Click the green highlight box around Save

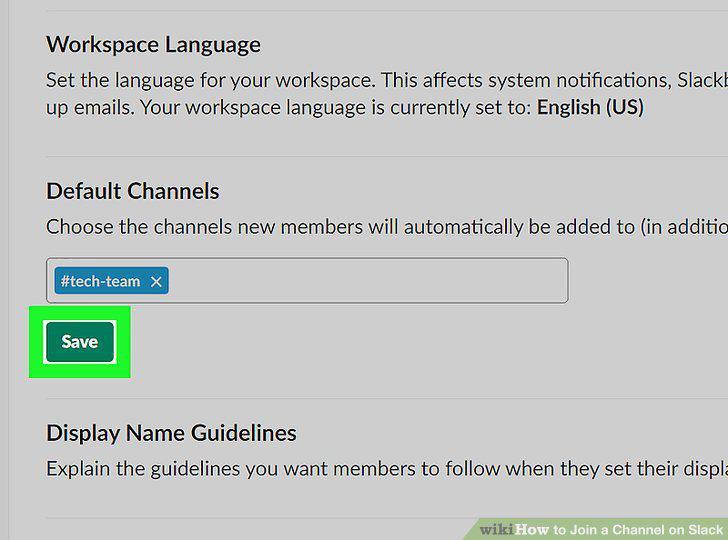(79, 342)
